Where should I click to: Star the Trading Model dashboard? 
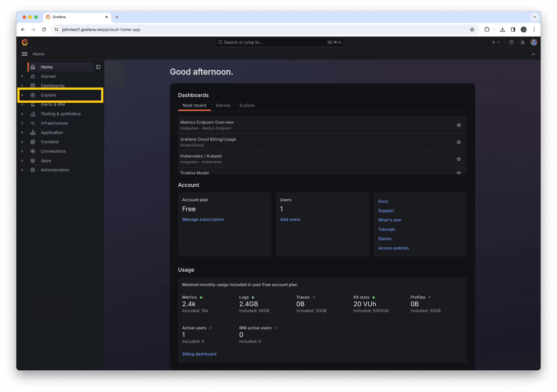tap(459, 173)
